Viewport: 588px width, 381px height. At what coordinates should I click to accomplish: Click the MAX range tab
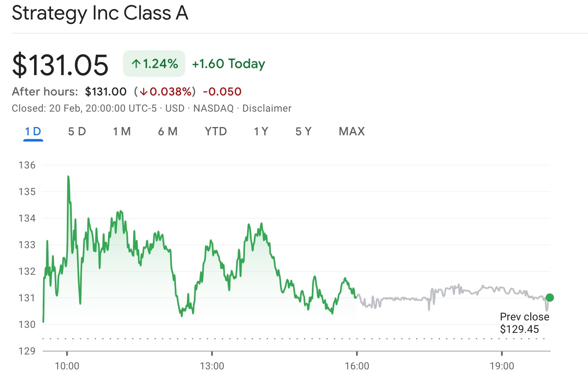[352, 132]
